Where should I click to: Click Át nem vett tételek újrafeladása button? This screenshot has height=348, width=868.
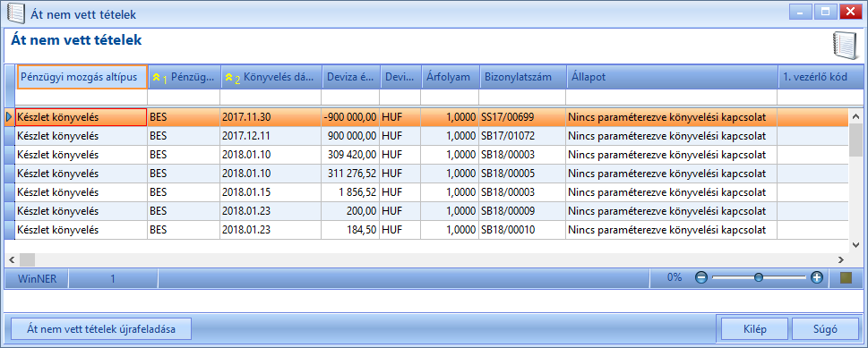point(101,329)
